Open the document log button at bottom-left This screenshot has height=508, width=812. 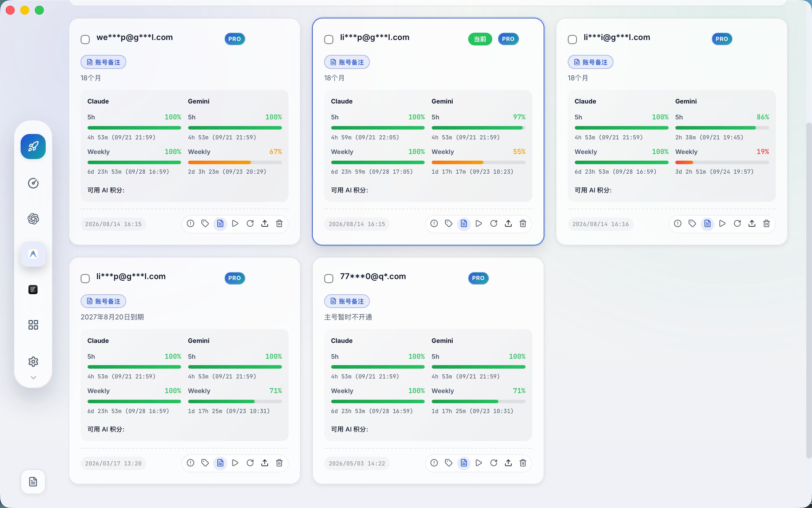(x=33, y=481)
